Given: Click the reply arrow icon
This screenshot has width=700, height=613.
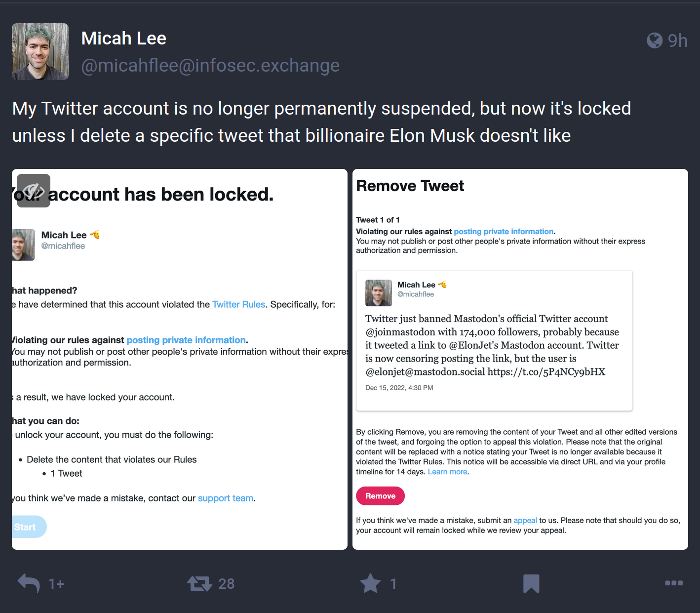Looking at the screenshot, I should [29, 583].
